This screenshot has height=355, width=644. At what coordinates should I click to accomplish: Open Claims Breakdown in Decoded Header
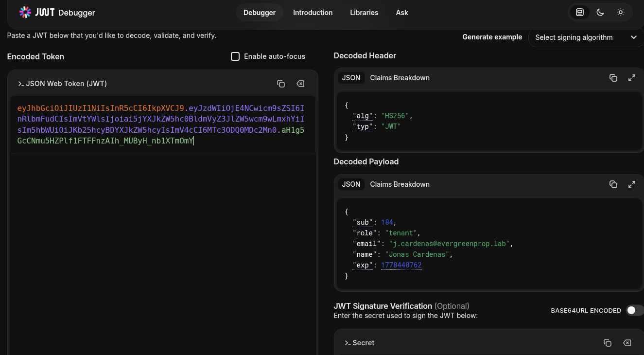(x=400, y=78)
